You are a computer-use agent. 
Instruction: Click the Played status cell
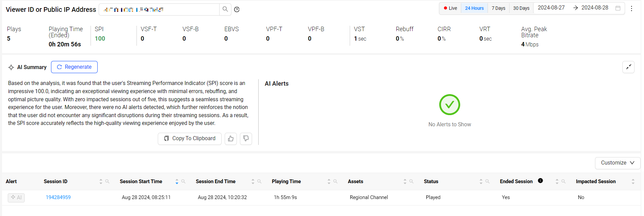pyautogui.click(x=433, y=197)
